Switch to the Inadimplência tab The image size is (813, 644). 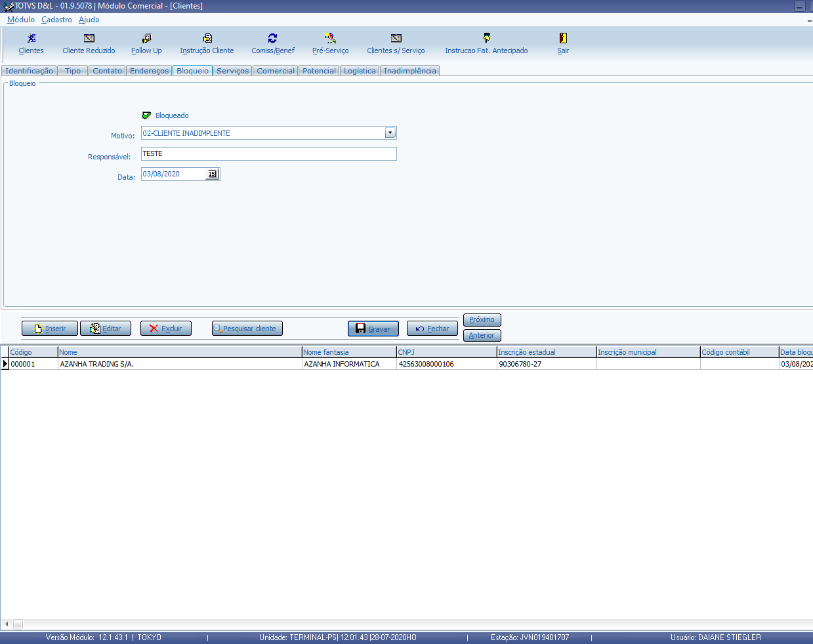pos(409,71)
